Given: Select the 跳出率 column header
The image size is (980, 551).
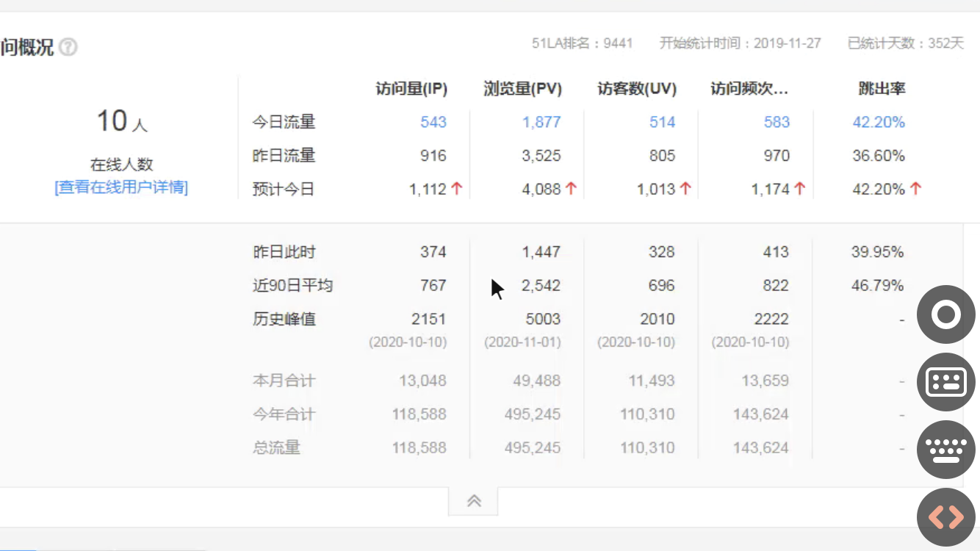Looking at the screenshot, I should 883,88.
